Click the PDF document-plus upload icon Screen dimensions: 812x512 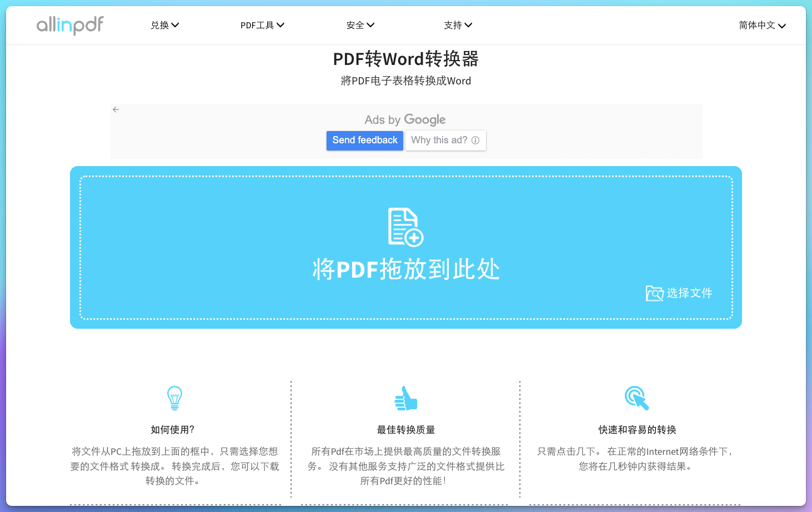coord(405,227)
